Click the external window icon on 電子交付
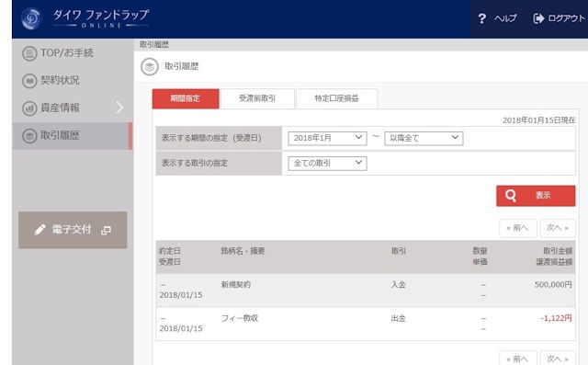Viewport: 588px width, 365px height. 107,230
